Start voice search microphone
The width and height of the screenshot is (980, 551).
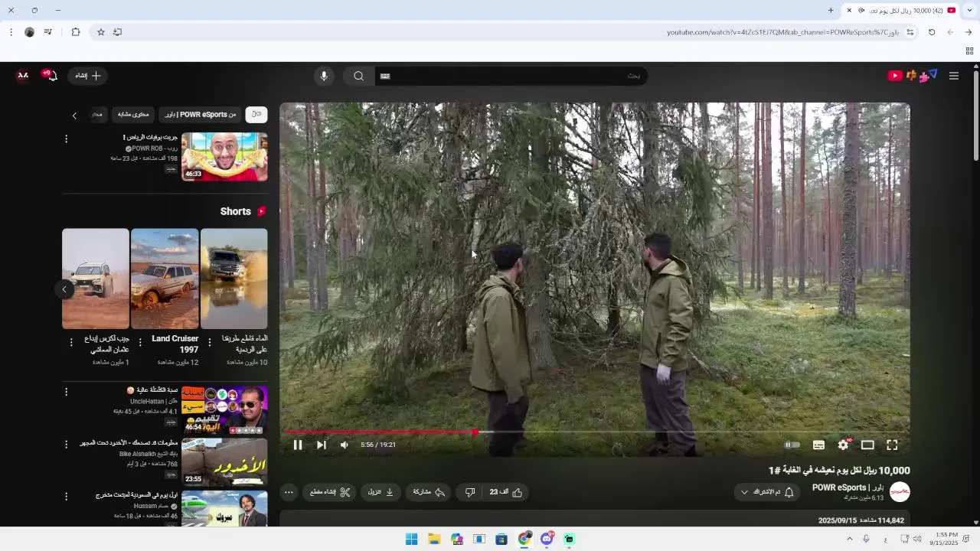pos(324,76)
